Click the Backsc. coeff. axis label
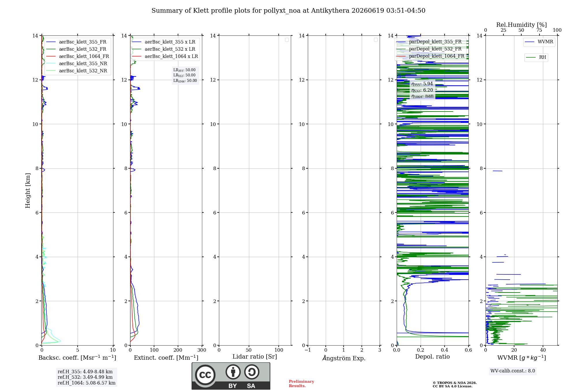The image size is (577, 392). [77, 358]
